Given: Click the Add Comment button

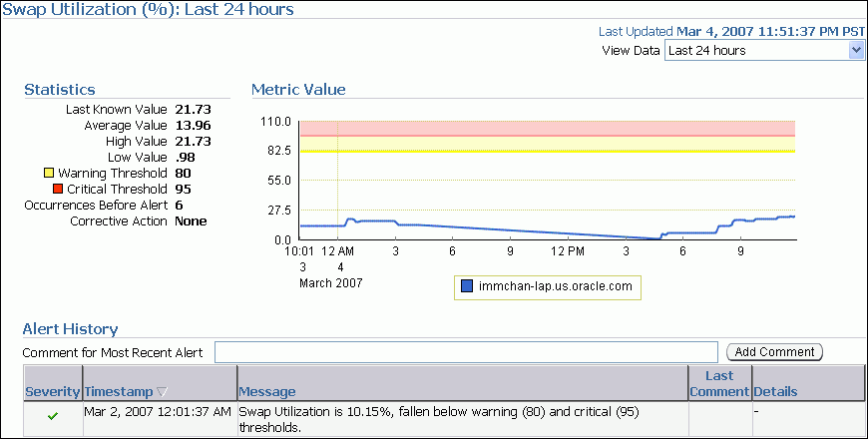Looking at the screenshot, I should tap(774, 352).
